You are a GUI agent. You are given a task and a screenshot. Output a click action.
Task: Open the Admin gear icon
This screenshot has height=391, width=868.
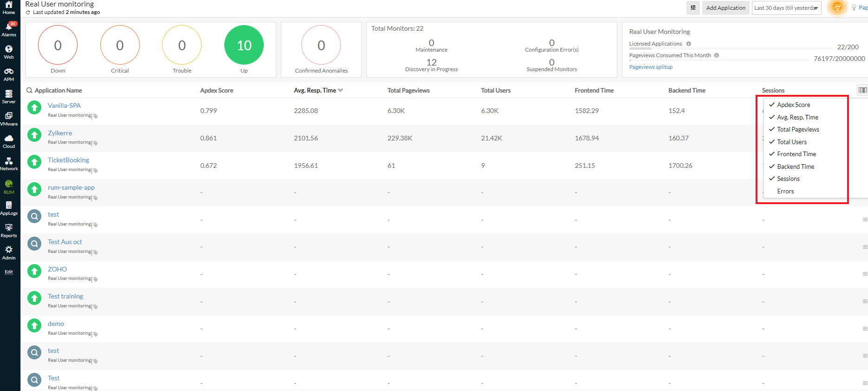tap(9, 252)
